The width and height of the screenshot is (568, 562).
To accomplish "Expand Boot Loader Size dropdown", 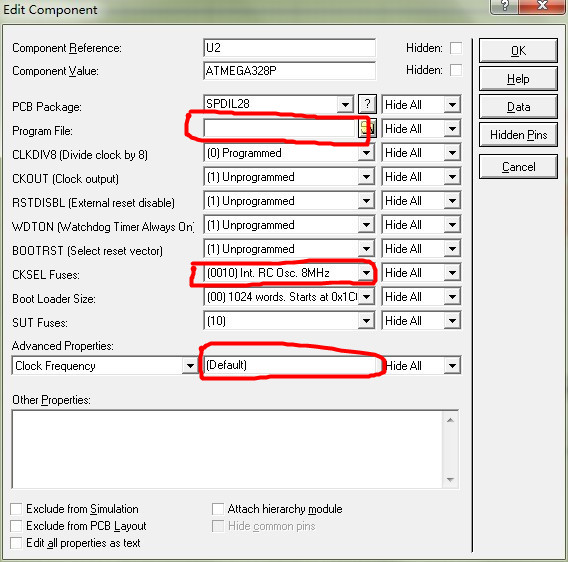I will click(366, 297).
